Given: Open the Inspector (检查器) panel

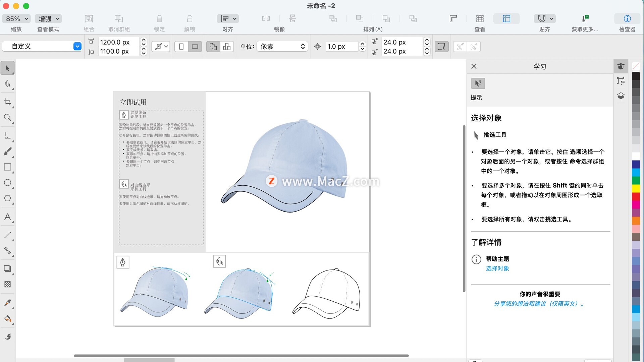Looking at the screenshot, I should [x=627, y=19].
